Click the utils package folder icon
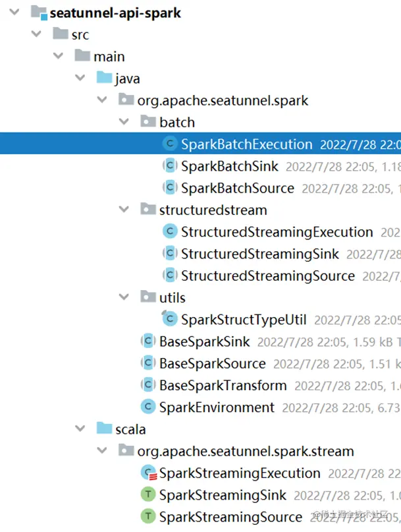This screenshot has width=401, height=532. (148, 296)
